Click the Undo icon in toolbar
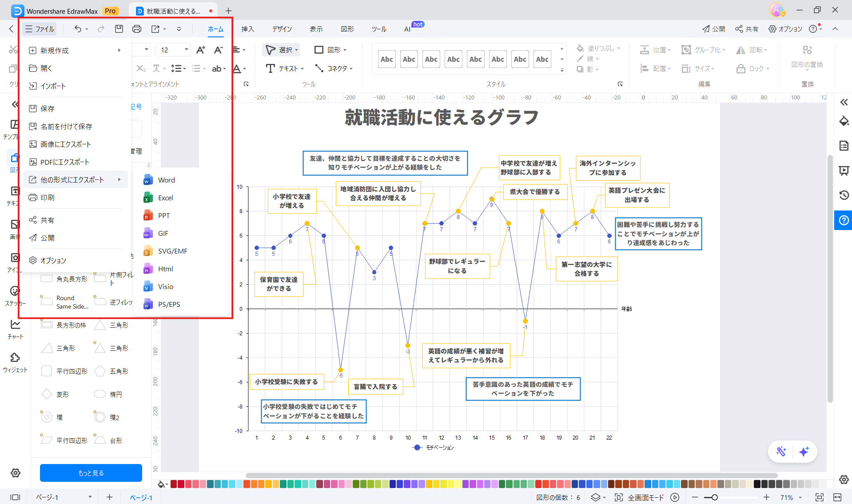 [77, 28]
